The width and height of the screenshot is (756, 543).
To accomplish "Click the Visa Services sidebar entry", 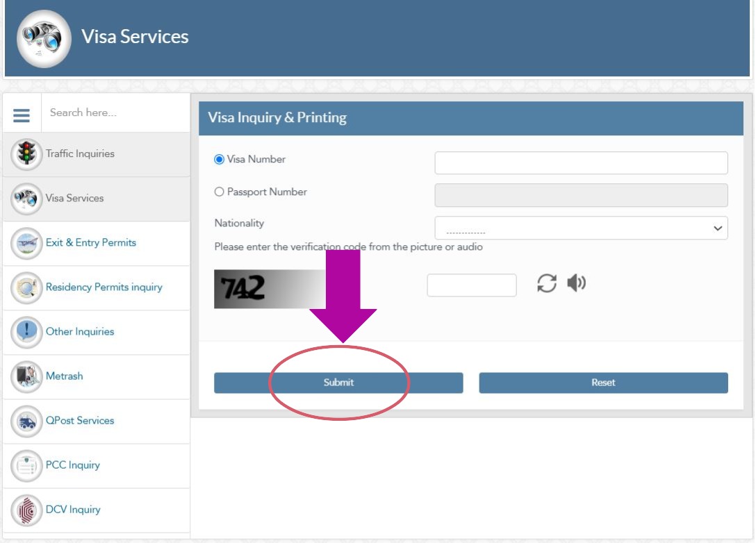I will [x=76, y=198].
